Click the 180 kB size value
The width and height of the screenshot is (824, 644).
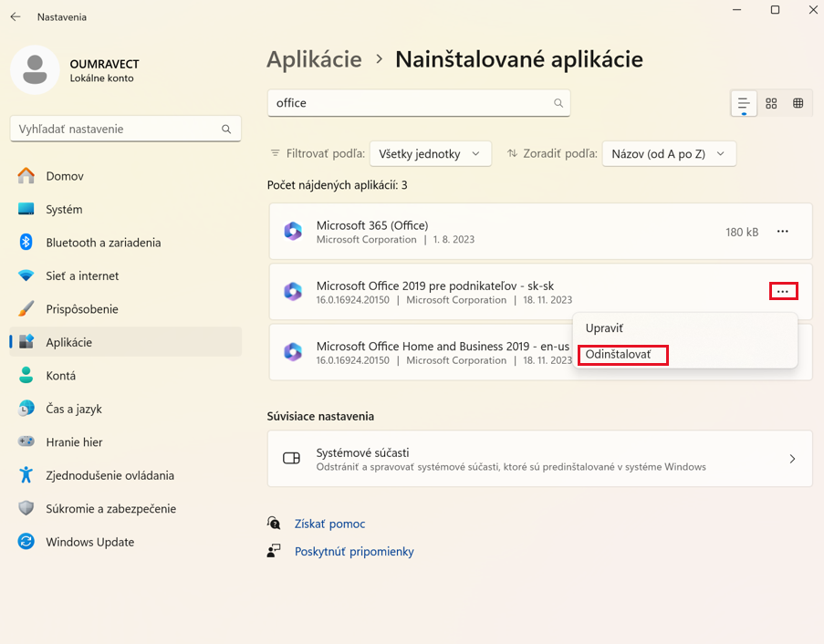coord(742,233)
